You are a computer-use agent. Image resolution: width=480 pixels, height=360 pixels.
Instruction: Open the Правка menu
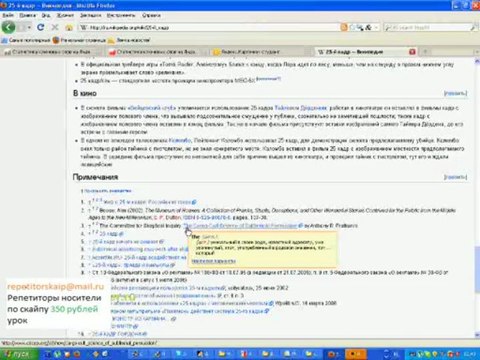tap(27, 15)
